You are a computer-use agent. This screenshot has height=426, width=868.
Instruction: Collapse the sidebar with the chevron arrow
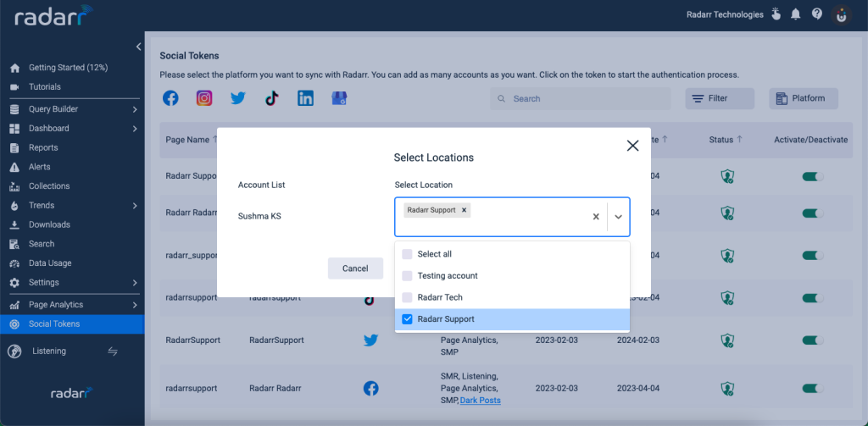pos(138,47)
